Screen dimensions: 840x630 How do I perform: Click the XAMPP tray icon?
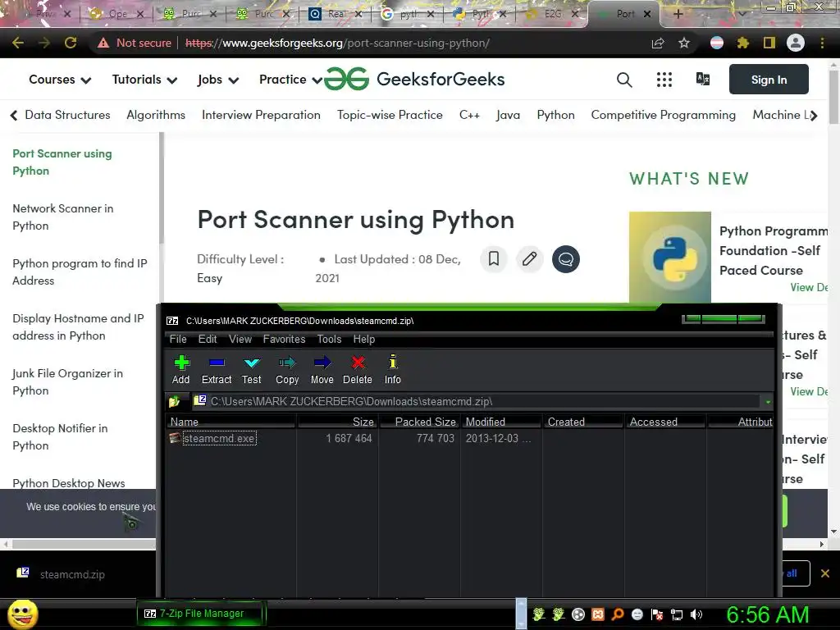tap(598, 614)
